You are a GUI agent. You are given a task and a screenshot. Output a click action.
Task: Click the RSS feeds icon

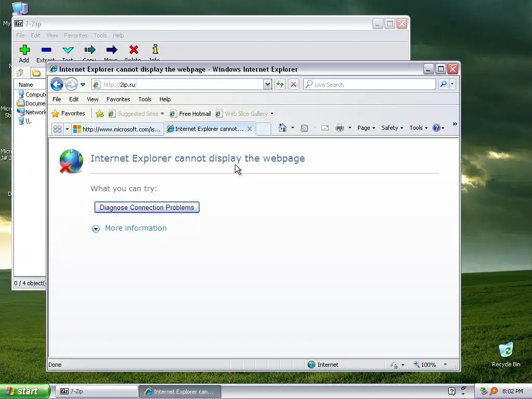(x=304, y=128)
